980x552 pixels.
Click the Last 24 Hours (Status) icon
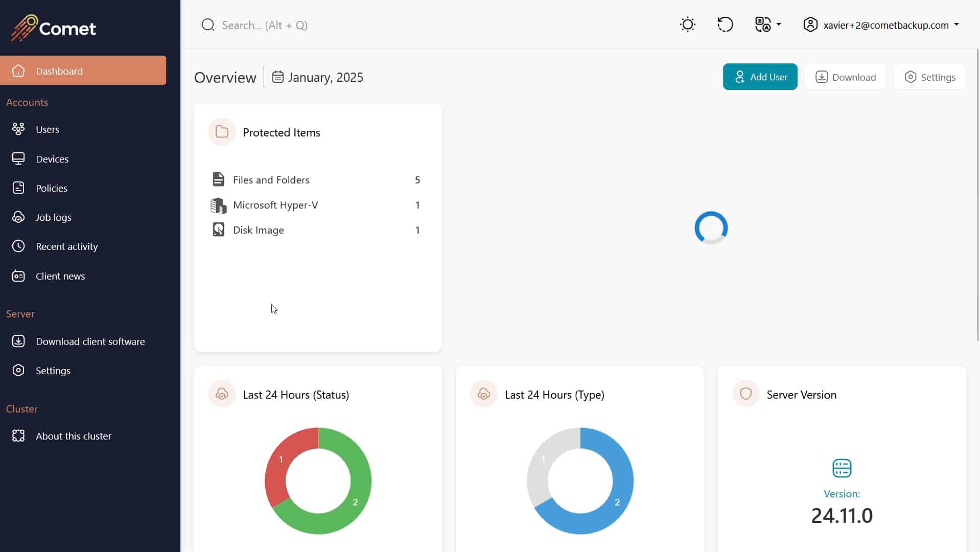[222, 394]
